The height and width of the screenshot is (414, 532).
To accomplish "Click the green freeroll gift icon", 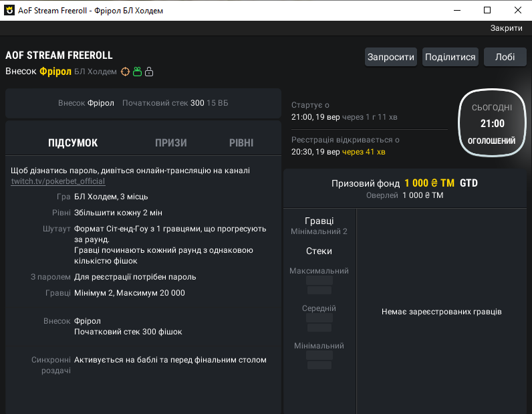I will [137, 72].
